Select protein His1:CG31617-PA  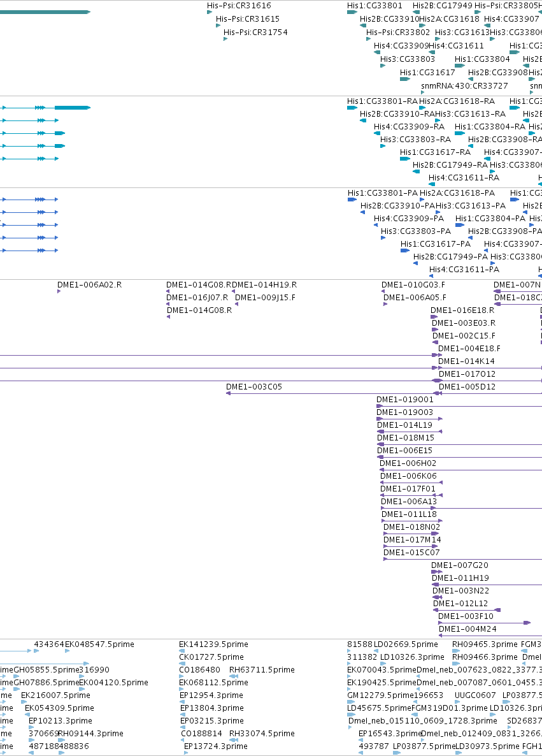click(436, 244)
